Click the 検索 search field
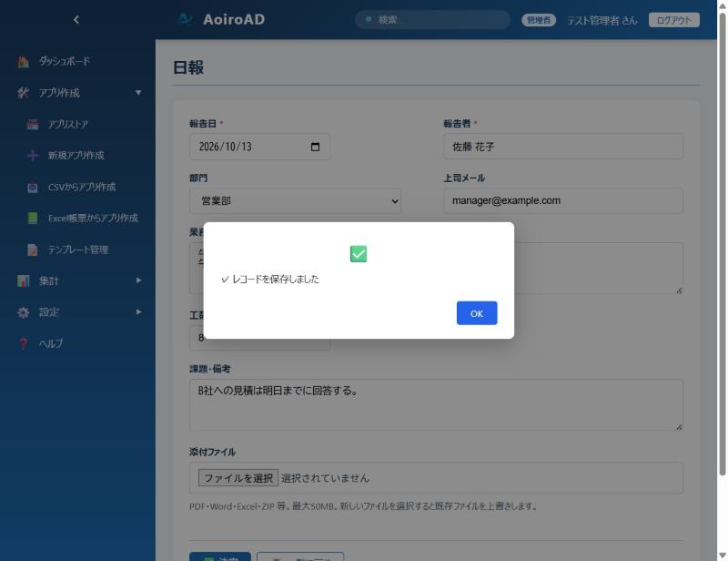 tap(432, 19)
